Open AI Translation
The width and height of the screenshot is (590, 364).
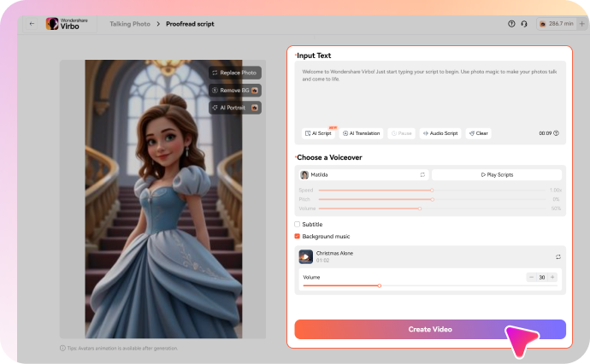(361, 133)
